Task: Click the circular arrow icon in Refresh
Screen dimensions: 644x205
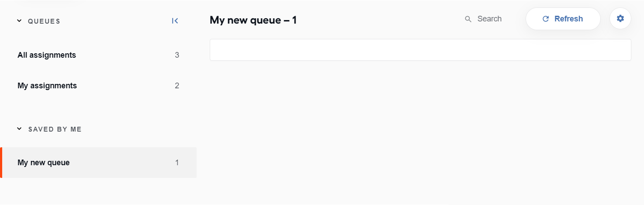Action: pos(545,19)
